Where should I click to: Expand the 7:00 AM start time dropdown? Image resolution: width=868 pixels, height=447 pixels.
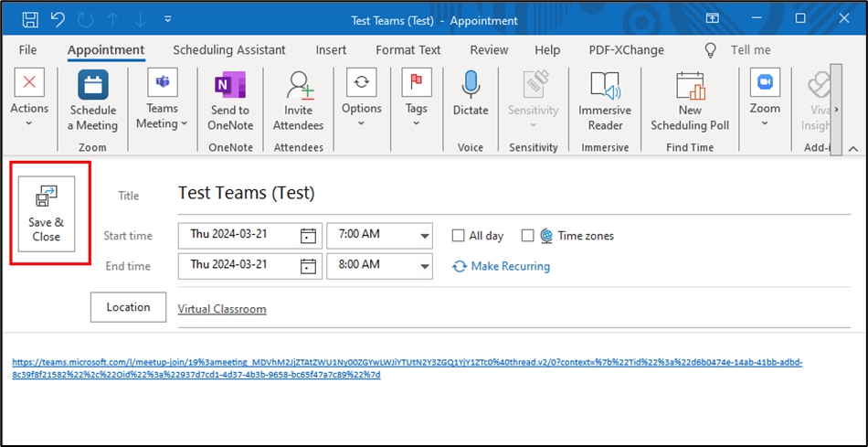424,236
